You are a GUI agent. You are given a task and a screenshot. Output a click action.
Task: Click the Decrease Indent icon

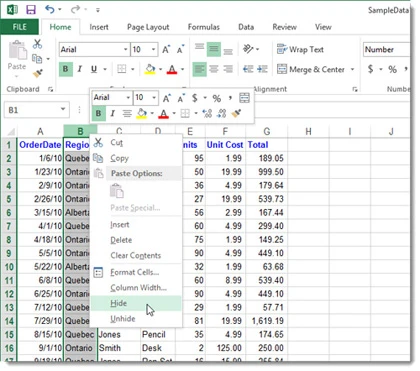[248, 69]
